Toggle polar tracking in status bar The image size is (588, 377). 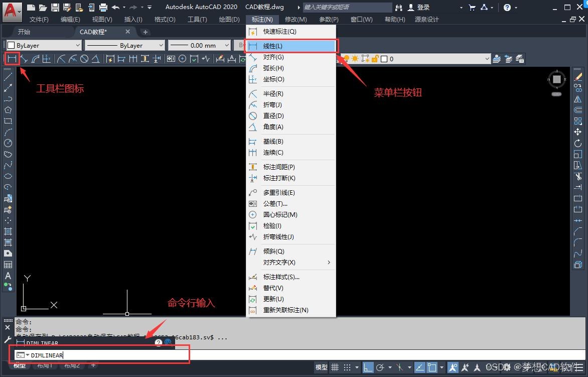coord(380,367)
